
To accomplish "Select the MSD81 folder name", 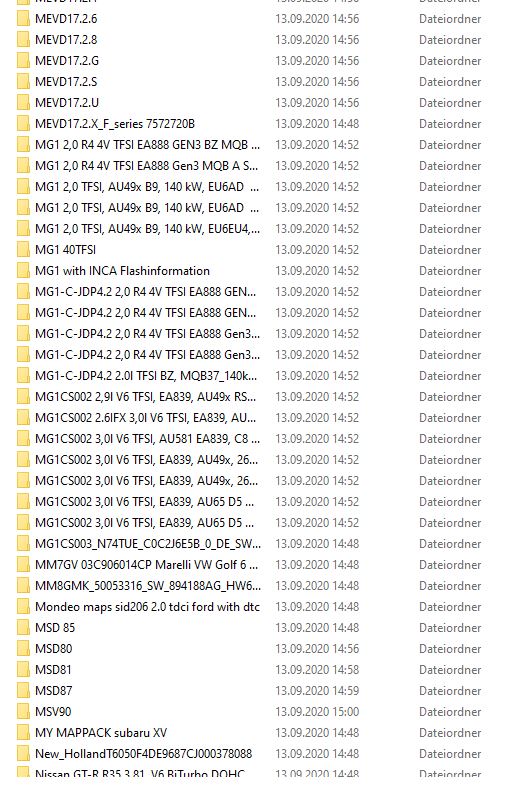I will 54,670.
